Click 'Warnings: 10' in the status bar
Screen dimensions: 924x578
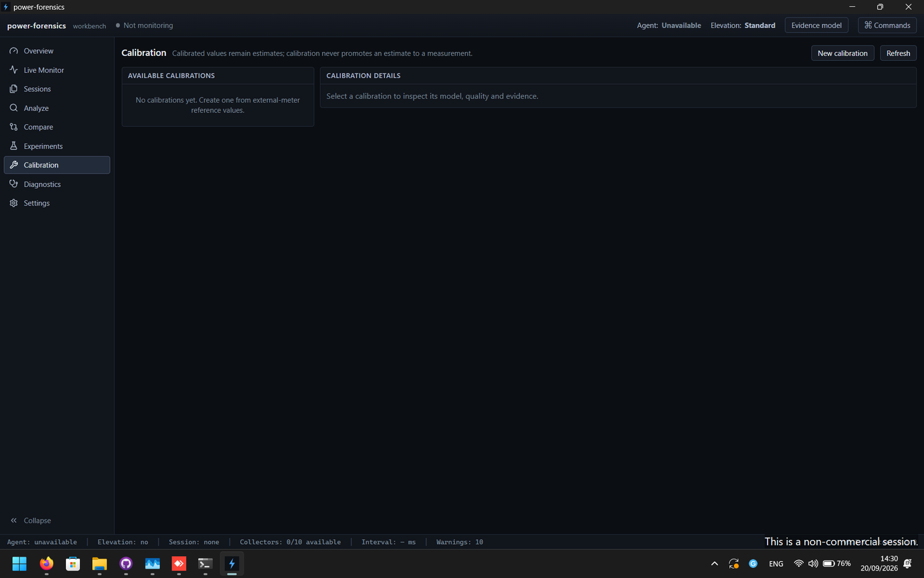point(460,542)
